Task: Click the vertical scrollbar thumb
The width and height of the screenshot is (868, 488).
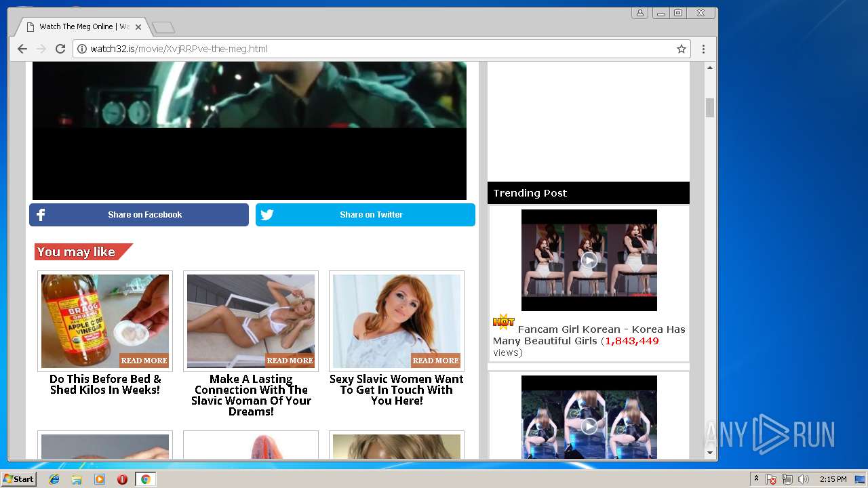Action: coord(710,108)
